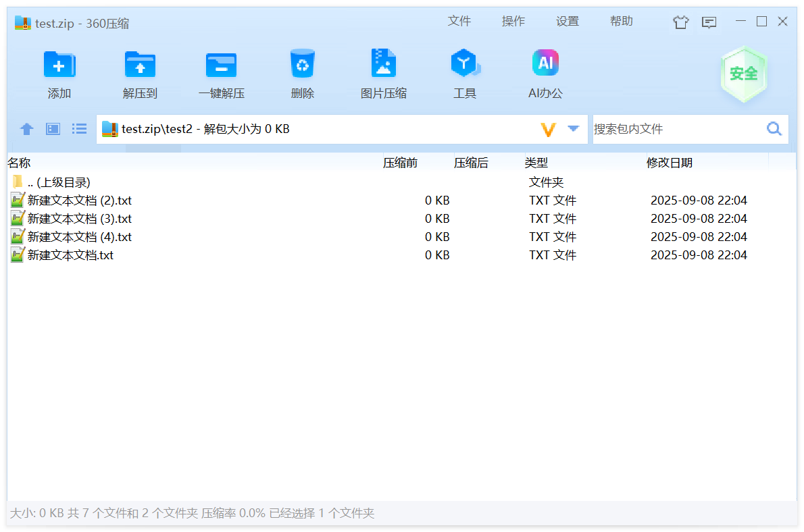The width and height of the screenshot is (804, 532).
Task: Sort files by 名称 column header
Action: tap(19, 163)
